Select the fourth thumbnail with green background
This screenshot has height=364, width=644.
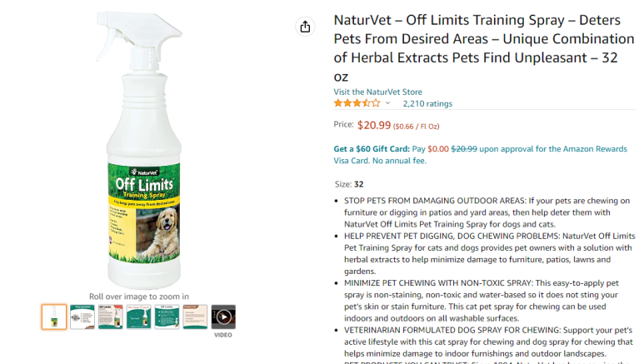(139, 317)
